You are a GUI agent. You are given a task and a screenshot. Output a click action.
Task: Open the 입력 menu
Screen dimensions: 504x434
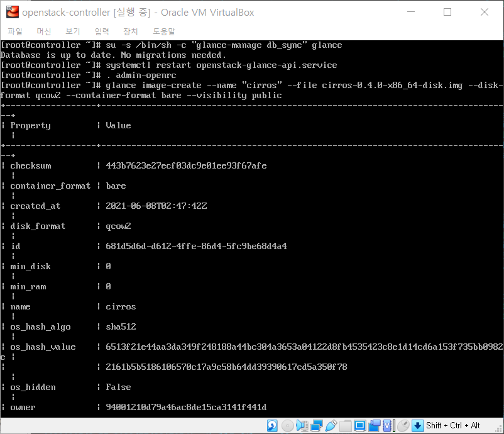pyautogui.click(x=102, y=31)
